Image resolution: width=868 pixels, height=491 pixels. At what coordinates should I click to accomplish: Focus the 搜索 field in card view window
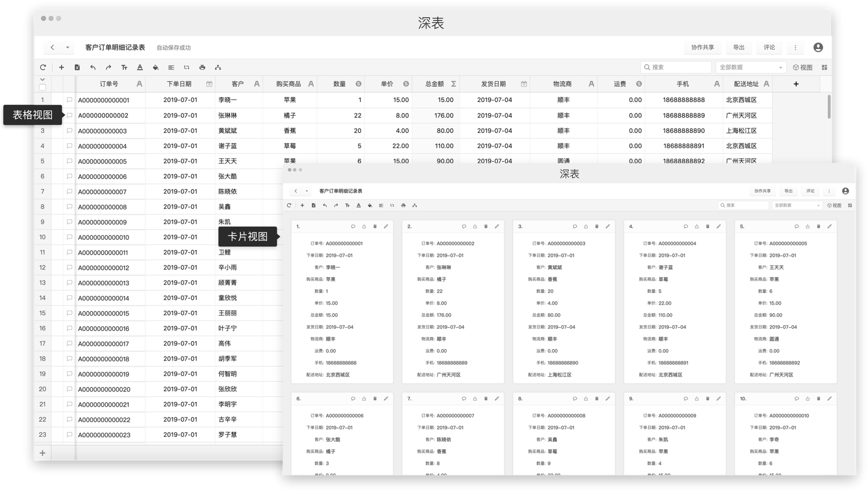pos(744,206)
